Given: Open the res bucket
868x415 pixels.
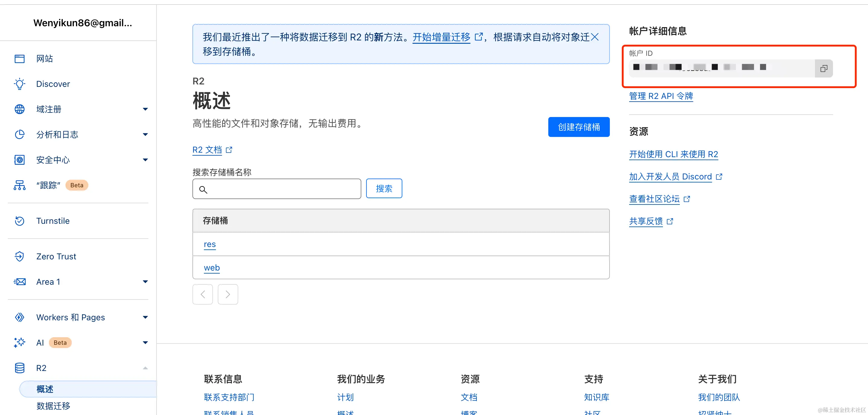Looking at the screenshot, I should (210, 244).
